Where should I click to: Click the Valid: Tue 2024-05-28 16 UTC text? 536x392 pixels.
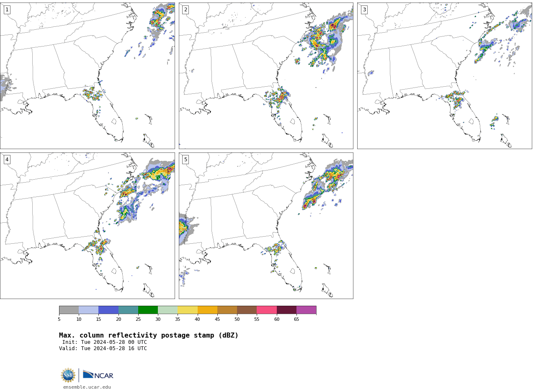(103, 348)
